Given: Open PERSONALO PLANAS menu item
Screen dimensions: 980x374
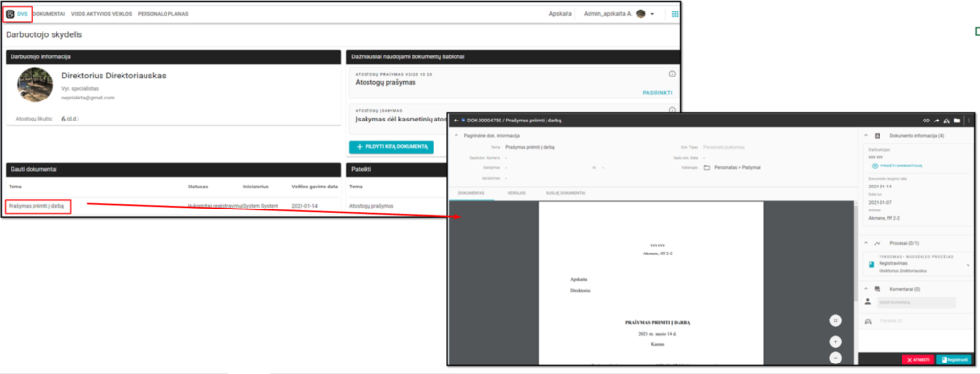Looking at the screenshot, I should point(163,13).
